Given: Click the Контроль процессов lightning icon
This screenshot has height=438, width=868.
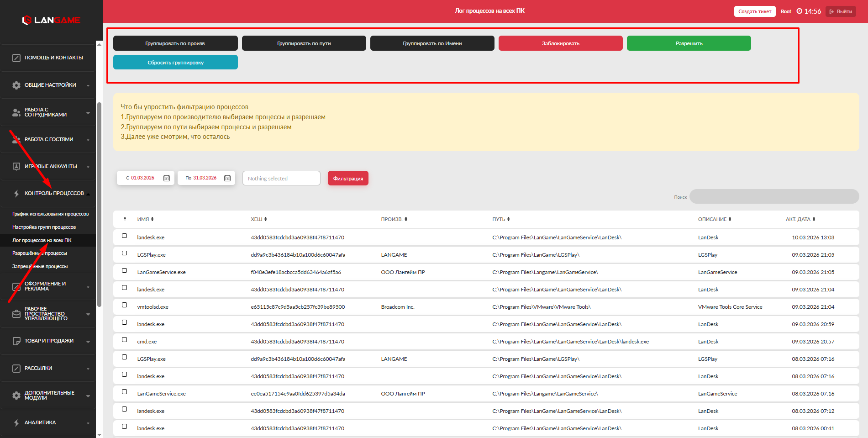Looking at the screenshot, I should (16, 194).
